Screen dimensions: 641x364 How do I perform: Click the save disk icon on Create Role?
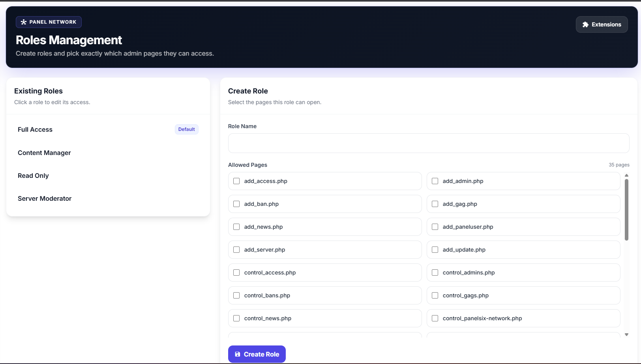(237, 354)
